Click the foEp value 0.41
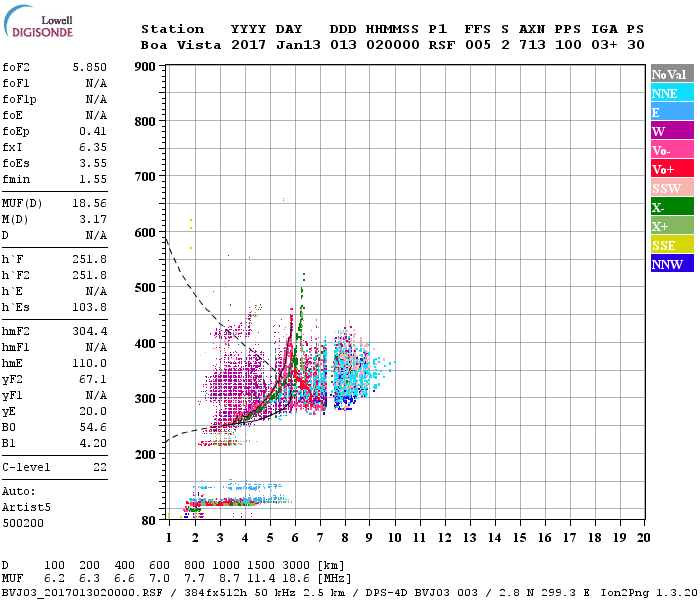The height and width of the screenshot is (600, 700). [x=93, y=131]
